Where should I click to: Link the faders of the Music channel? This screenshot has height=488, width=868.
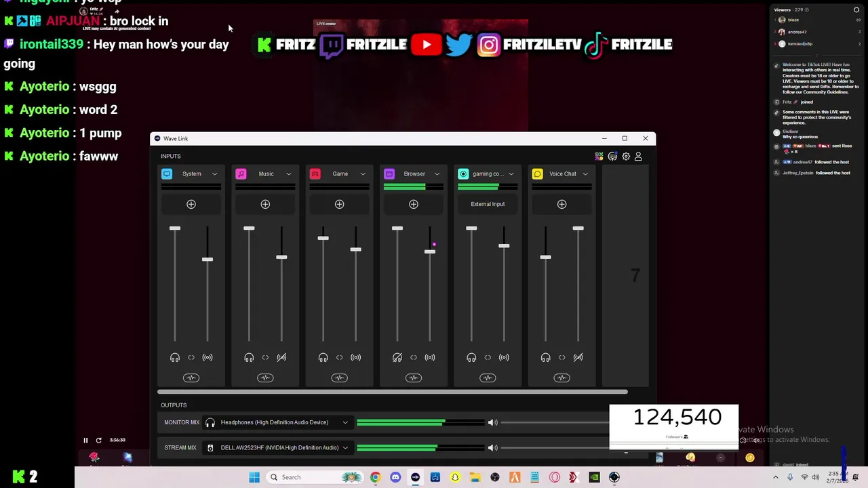click(x=265, y=357)
